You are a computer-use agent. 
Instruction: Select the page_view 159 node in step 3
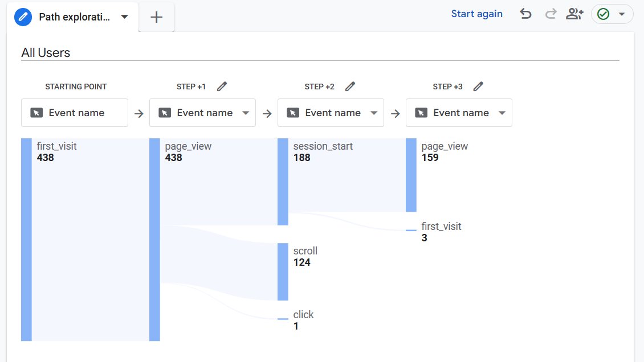[411, 175]
